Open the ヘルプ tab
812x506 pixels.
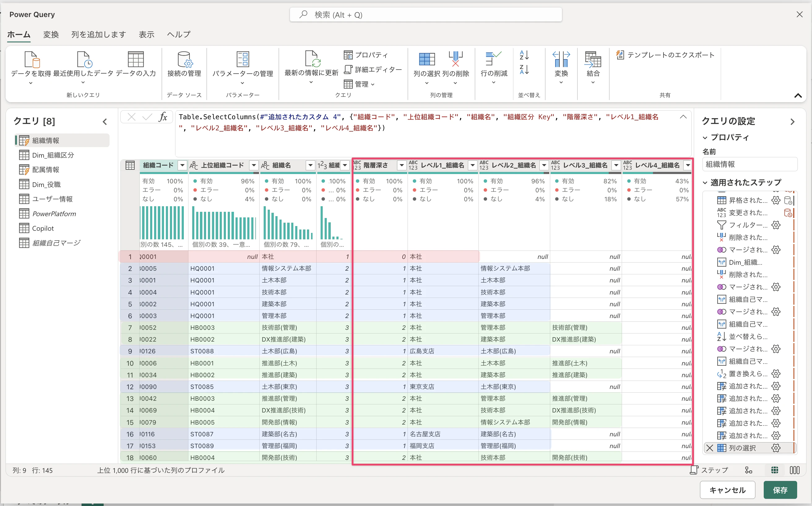coord(179,34)
